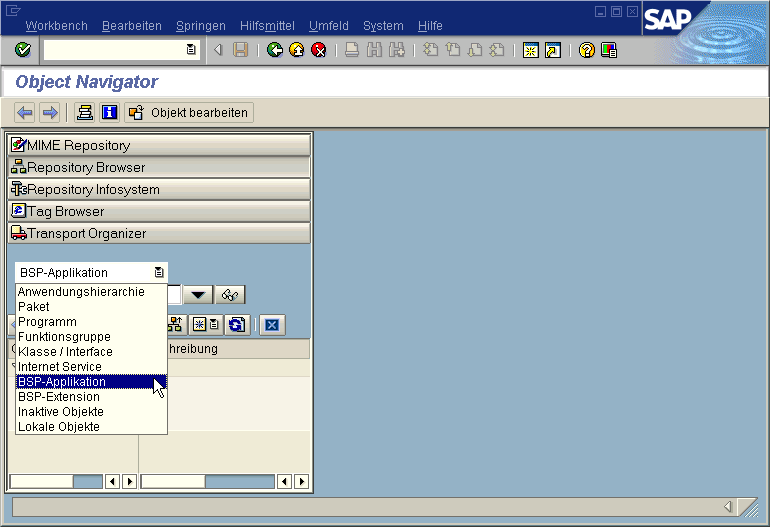Click the blue navigate forward arrow
The image size is (770, 527).
50,112
